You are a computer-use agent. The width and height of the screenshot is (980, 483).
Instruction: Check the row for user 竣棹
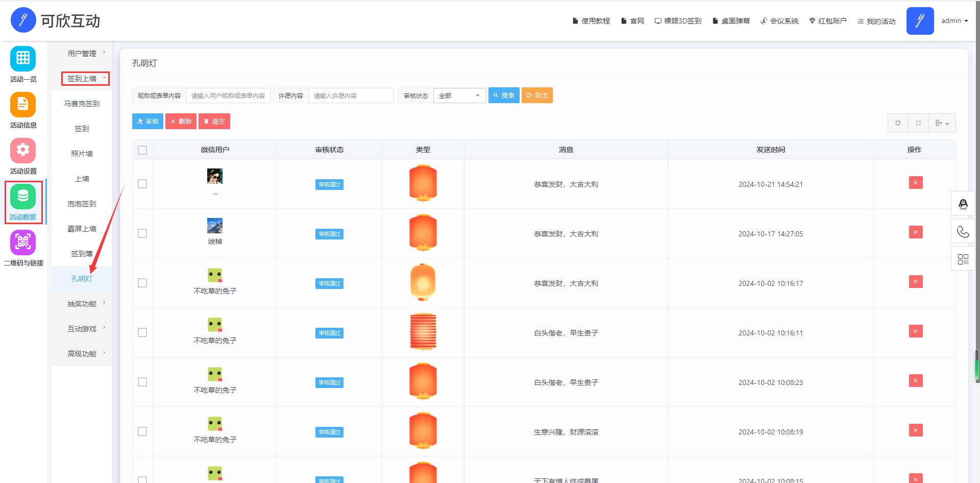142,233
